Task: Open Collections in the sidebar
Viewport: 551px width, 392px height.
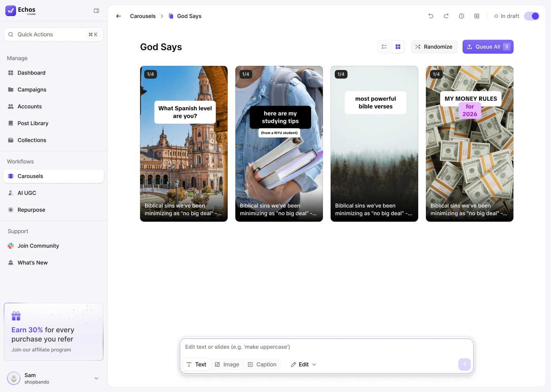Action: coord(54,140)
